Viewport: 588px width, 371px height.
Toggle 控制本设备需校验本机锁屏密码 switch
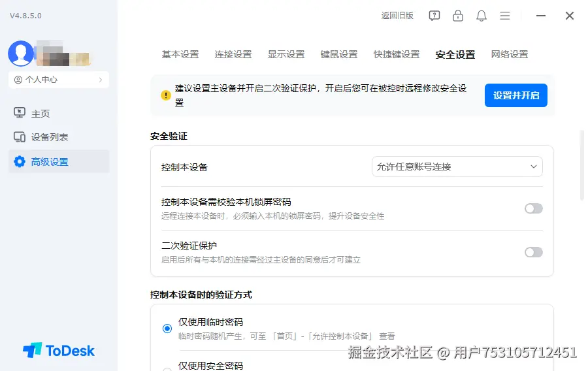534,208
